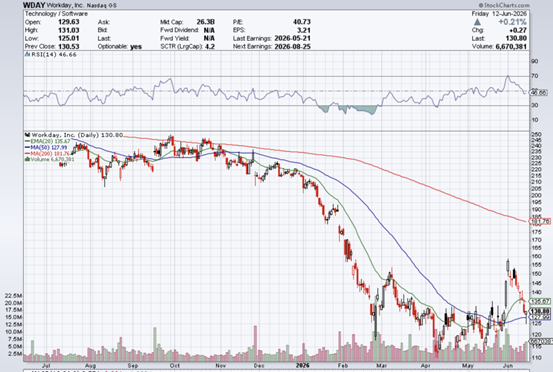The width and height of the screenshot is (553, 372).
Task: Click the +0.21% percent change
Action: pyautogui.click(x=512, y=22)
